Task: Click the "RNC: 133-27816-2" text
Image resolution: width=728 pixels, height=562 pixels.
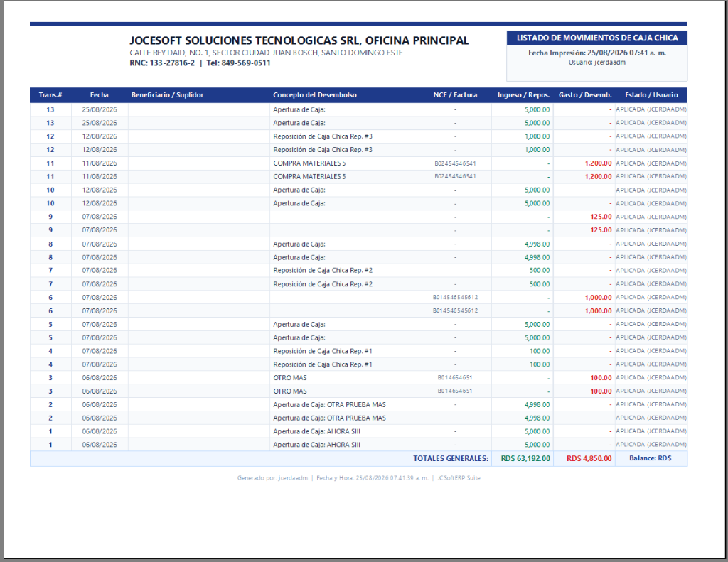Action: (x=162, y=63)
